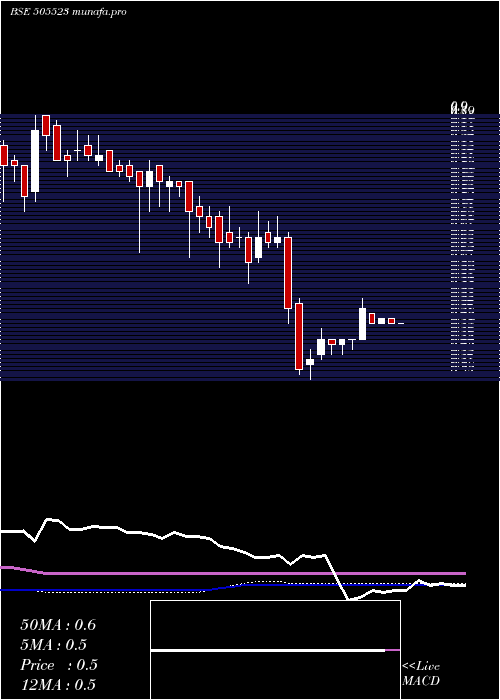Click the '5MA : 0.5' readout

point(54,645)
